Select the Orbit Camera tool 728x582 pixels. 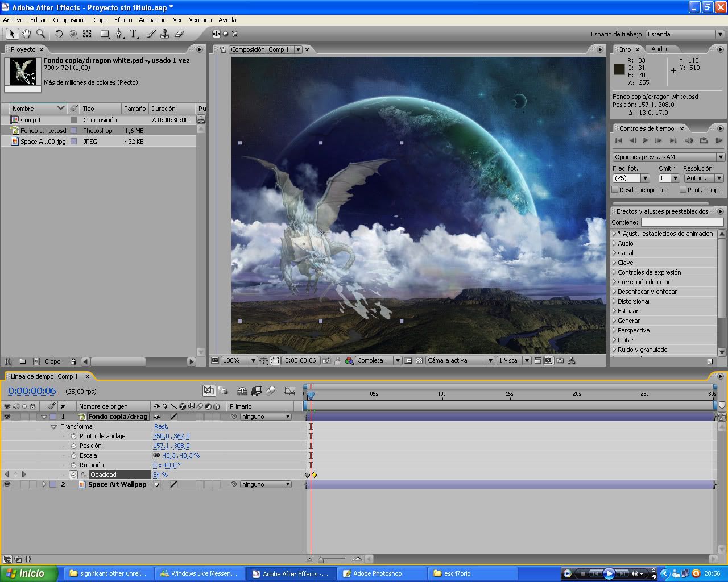tap(73, 34)
